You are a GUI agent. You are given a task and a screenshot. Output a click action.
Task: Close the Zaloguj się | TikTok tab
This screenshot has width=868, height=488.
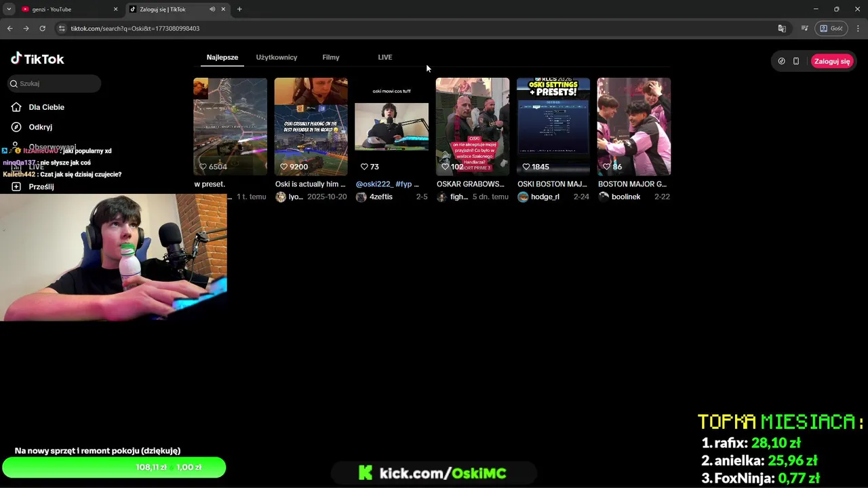223,9
